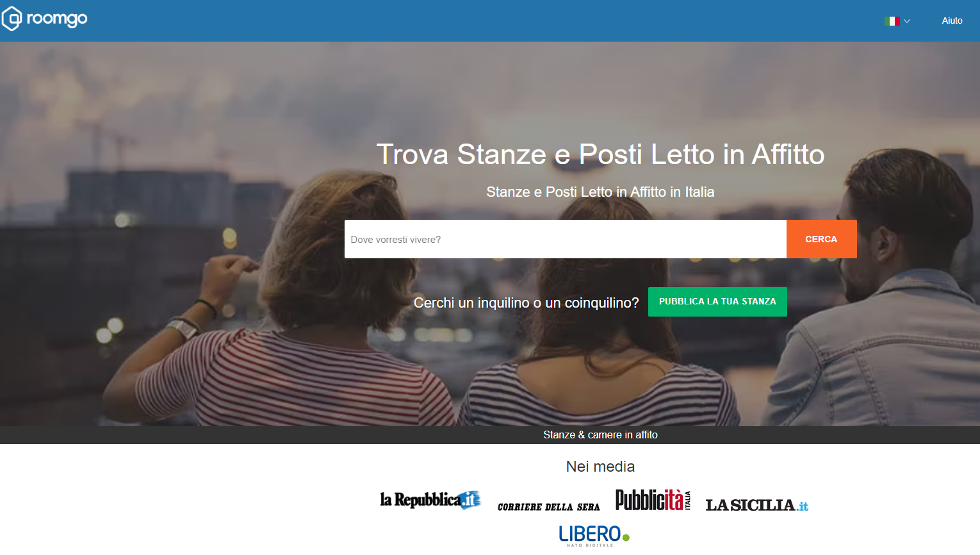The height and width of the screenshot is (555, 980).
Task: Open the Aiuto help menu
Action: [x=952, y=21]
